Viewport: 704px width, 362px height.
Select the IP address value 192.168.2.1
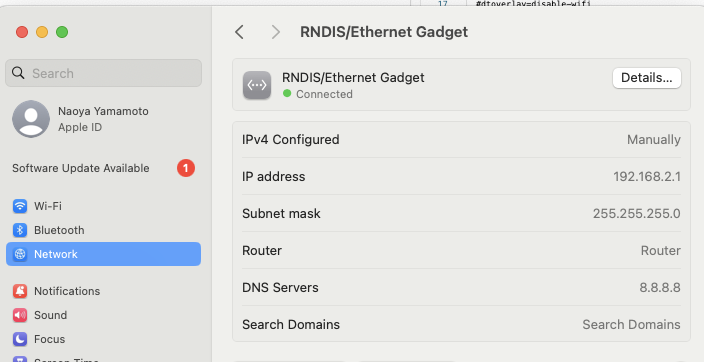pyautogui.click(x=647, y=177)
